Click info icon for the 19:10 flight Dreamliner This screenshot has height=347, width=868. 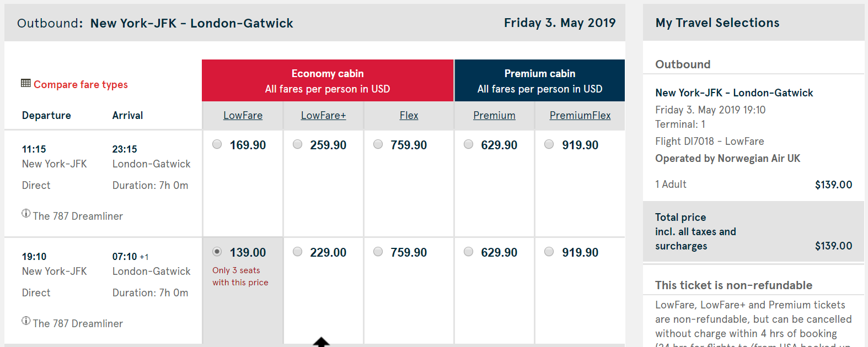click(26, 321)
